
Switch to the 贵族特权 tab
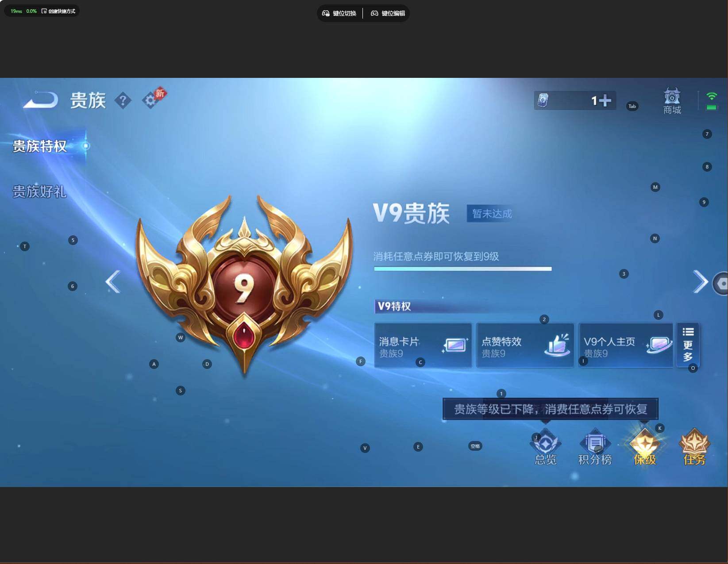[x=40, y=146]
